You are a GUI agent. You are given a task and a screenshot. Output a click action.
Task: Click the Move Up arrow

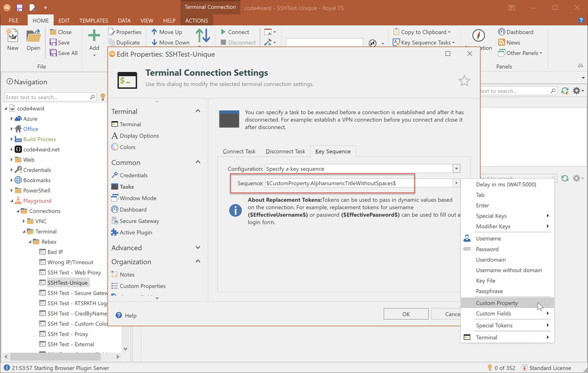[154, 32]
